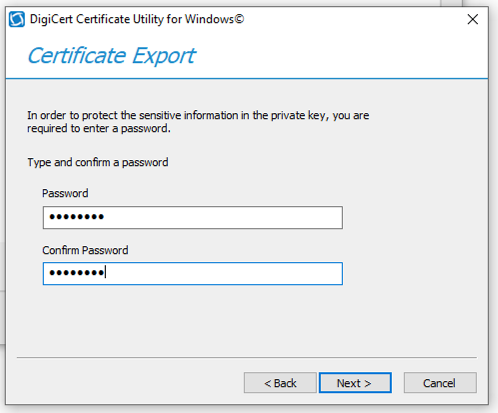Click the white header area beside Certificate Export
This screenshot has height=413, width=498.
click(340, 55)
